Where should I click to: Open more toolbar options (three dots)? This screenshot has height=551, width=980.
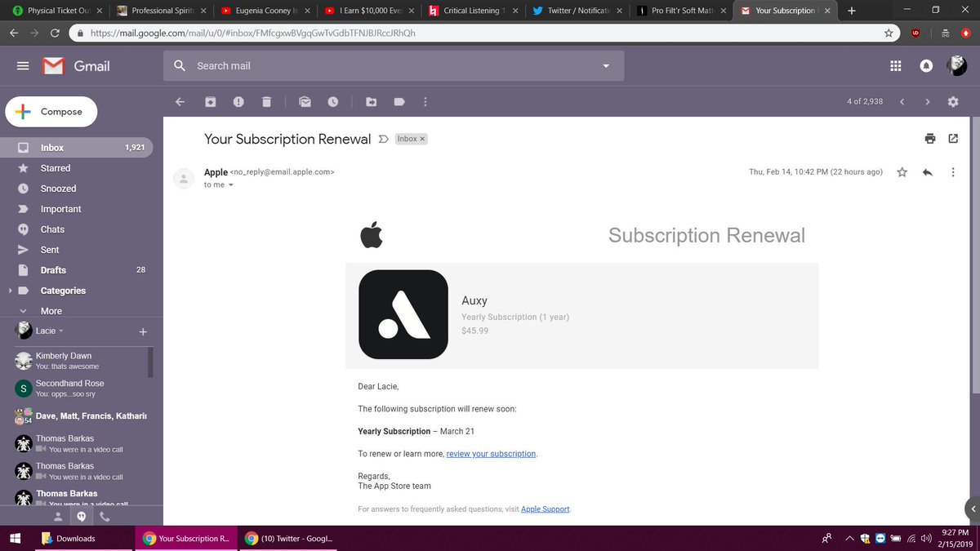pyautogui.click(x=425, y=102)
